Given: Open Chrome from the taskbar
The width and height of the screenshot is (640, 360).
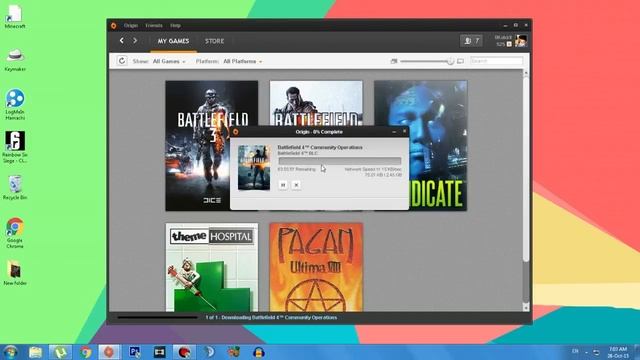Looking at the screenshot, I should [x=85, y=352].
